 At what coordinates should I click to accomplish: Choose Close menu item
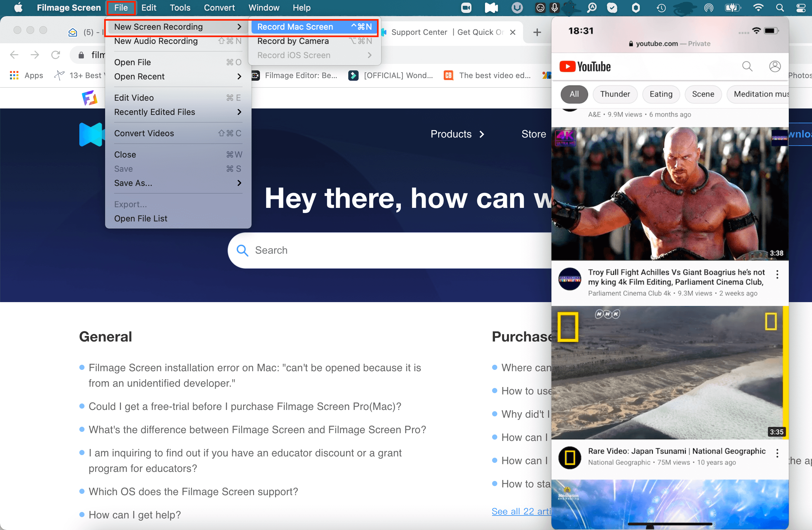(x=177, y=155)
